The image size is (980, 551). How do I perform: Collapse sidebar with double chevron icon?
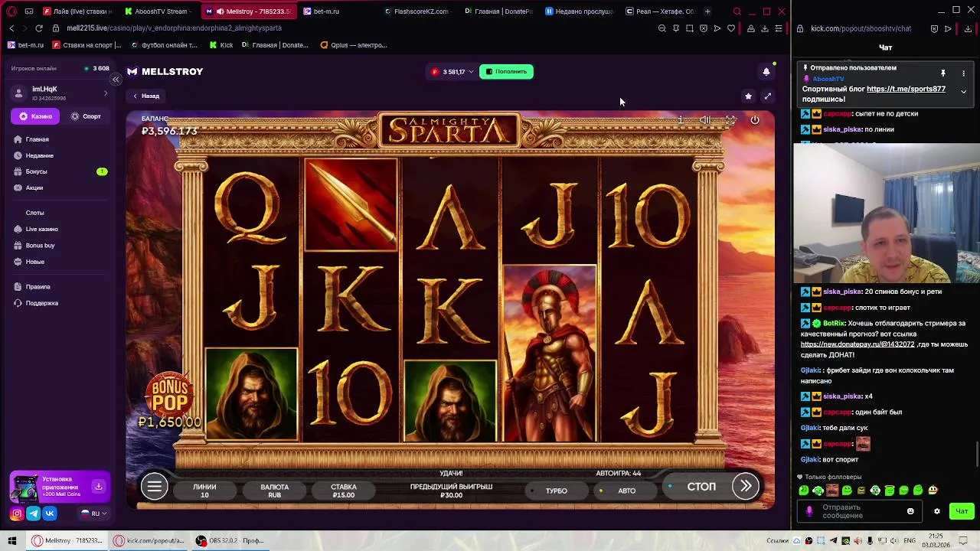pos(116,80)
